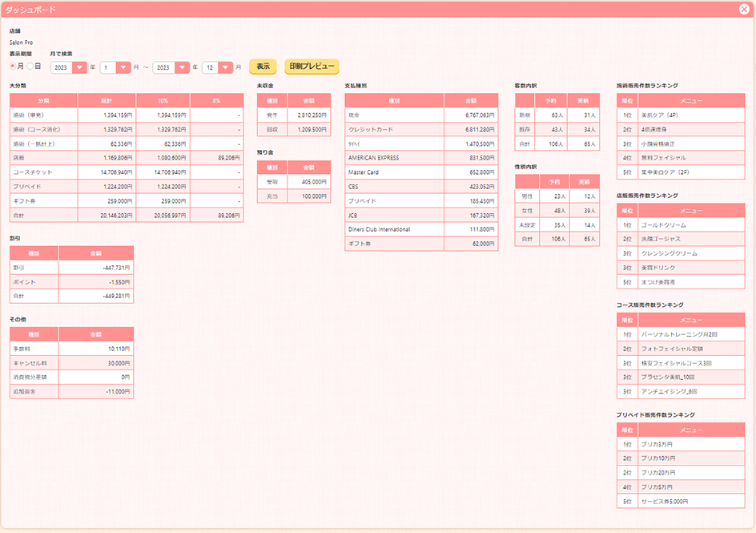Click the プリカ3万円 ranking entry
Viewport: 756px width, 533px height.
pyautogui.click(x=657, y=444)
